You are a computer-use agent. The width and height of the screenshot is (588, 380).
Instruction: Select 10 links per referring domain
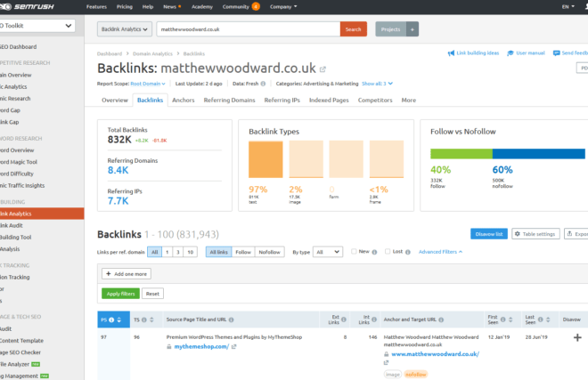191,252
